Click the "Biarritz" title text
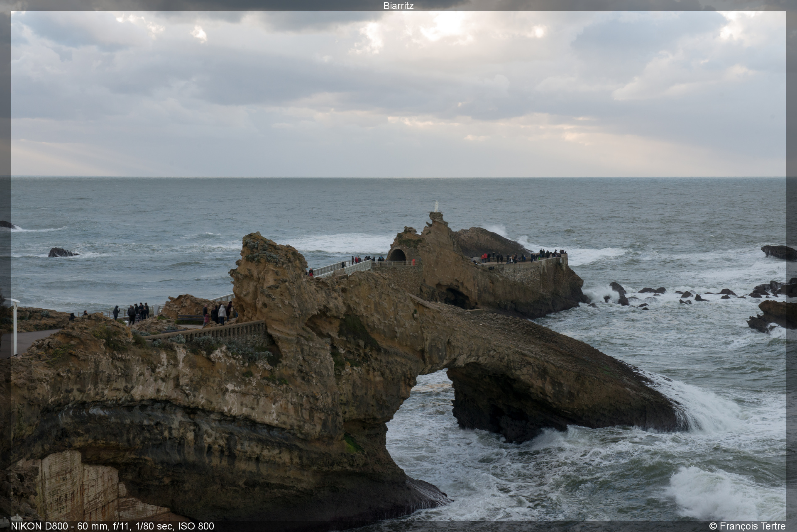This screenshot has width=797, height=532. click(398, 6)
